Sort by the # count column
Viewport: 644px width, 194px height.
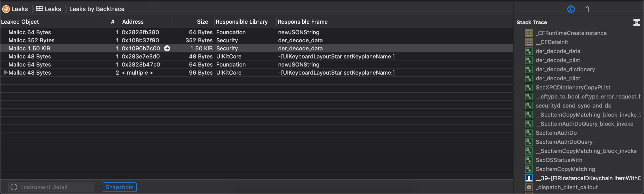[x=113, y=22]
